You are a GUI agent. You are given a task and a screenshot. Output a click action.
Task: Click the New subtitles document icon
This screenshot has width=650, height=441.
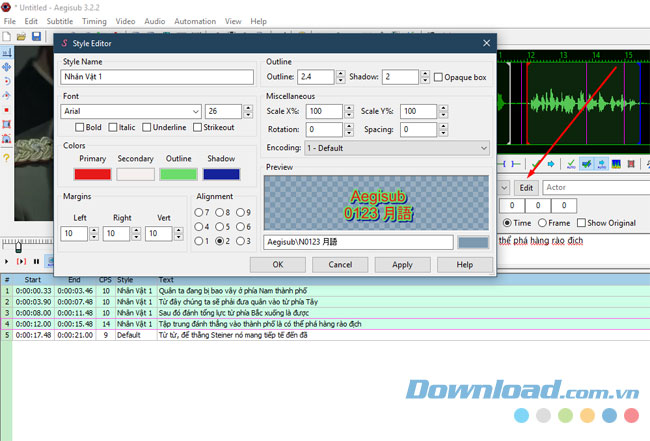coord(7,37)
